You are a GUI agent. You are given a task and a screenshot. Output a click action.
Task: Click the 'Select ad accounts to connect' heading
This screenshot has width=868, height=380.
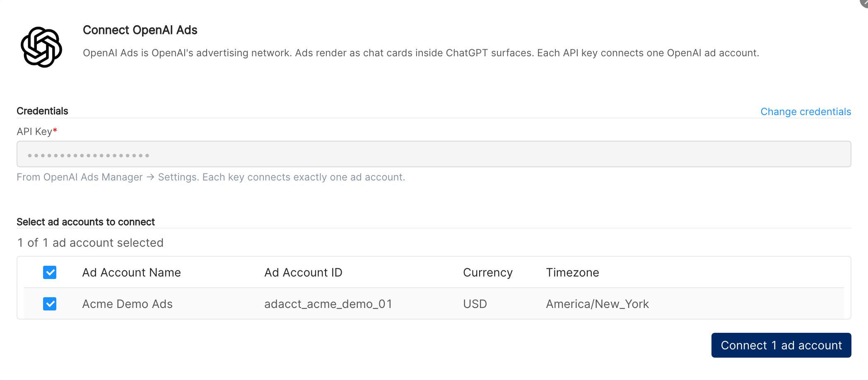(x=86, y=222)
